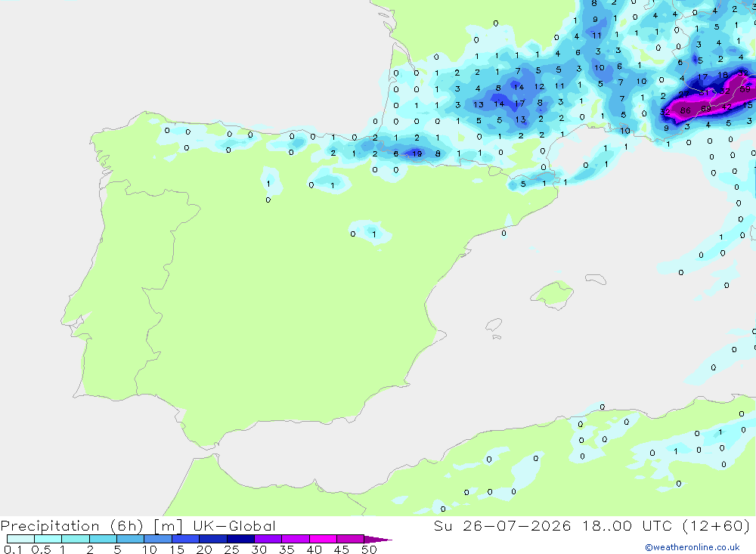The image size is (756, 554).
Task: Click the '18..00 UTC' time text
Action: (x=627, y=525)
